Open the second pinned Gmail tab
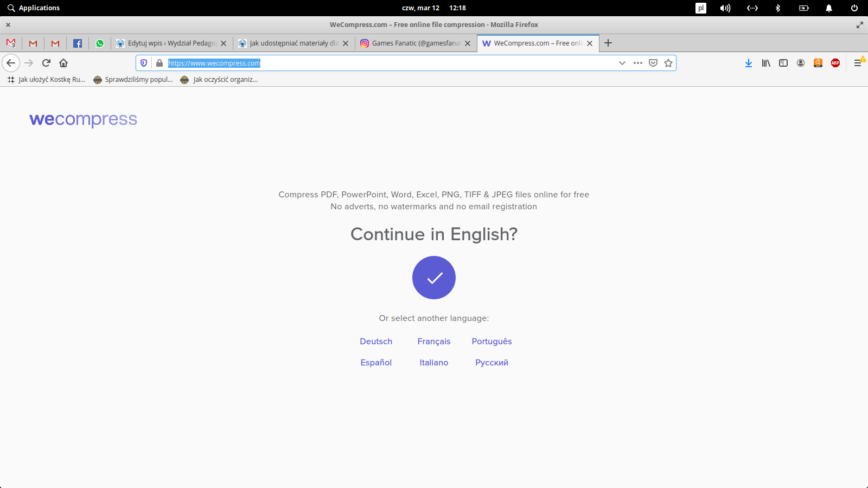868x488 pixels. click(x=33, y=43)
